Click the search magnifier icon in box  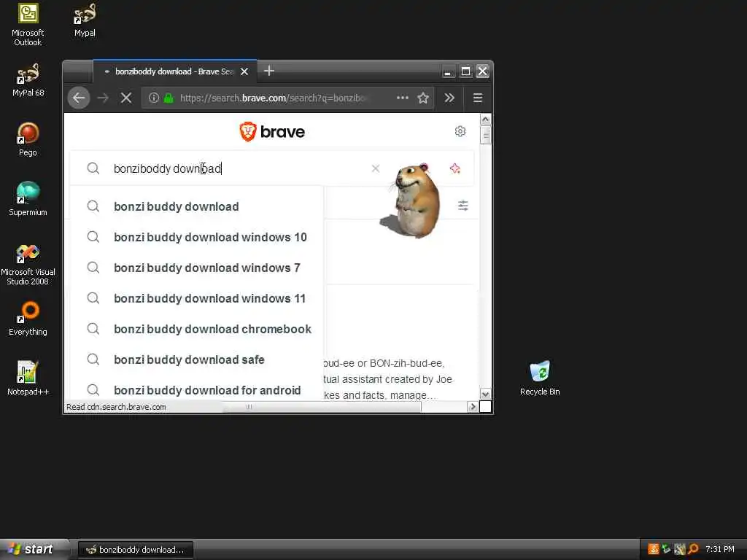point(93,168)
